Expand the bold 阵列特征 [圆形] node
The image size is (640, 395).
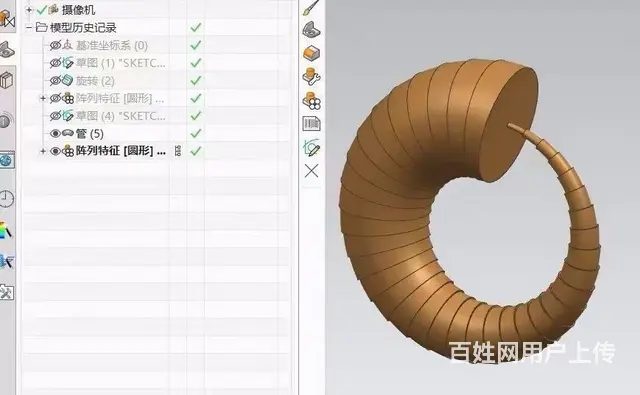(43, 151)
